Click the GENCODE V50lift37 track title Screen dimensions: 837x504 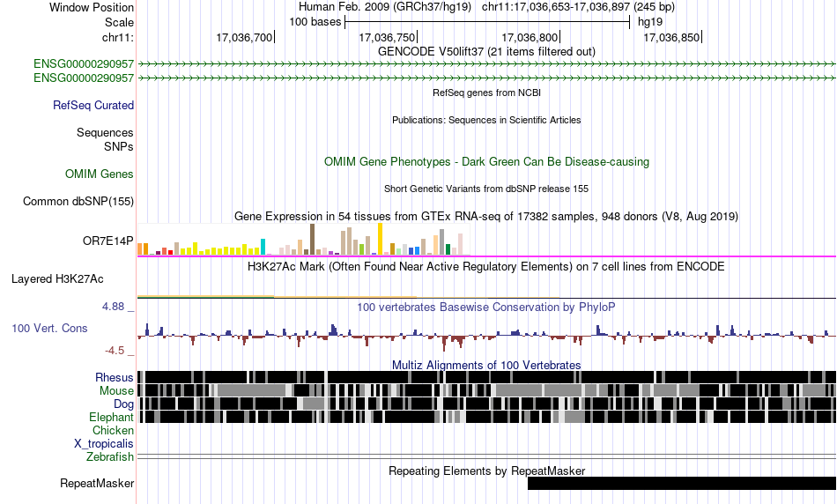[486, 51]
